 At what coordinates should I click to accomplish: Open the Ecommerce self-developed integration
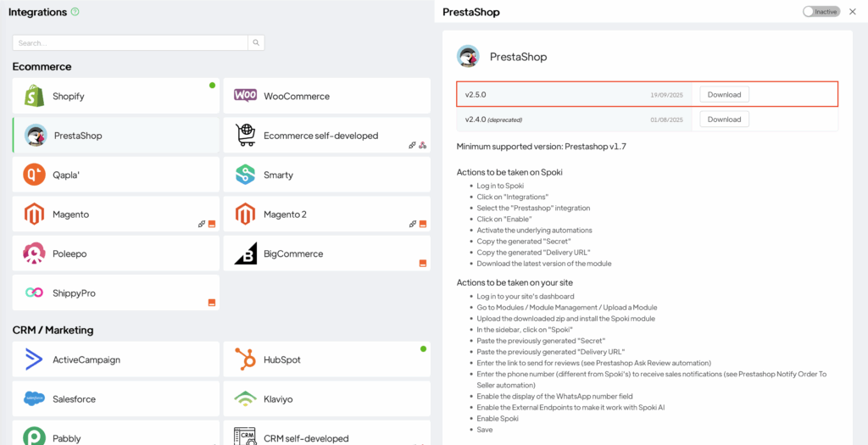coord(326,136)
